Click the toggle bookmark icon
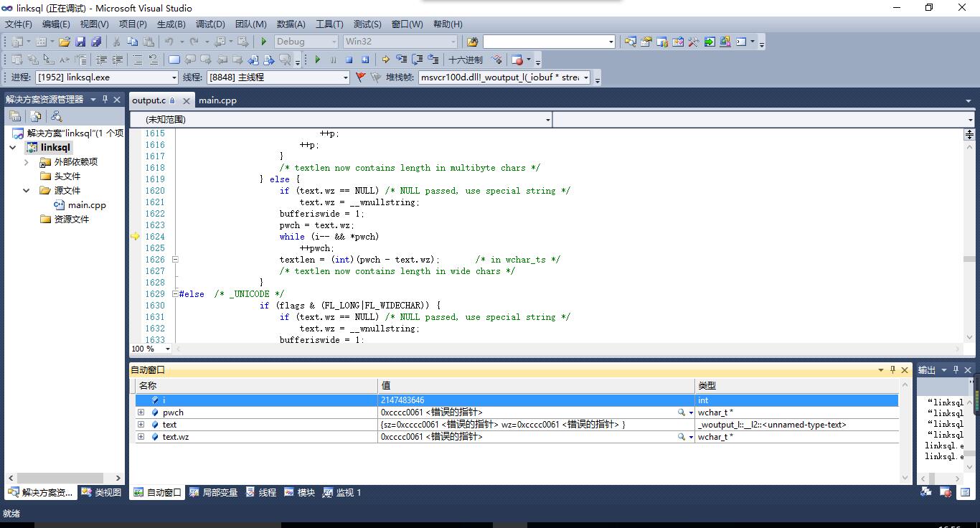This screenshot has height=528, width=980. [174, 60]
